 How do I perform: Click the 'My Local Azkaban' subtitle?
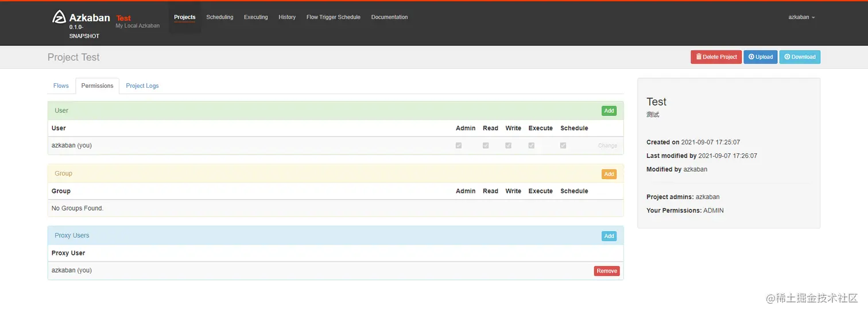click(138, 26)
